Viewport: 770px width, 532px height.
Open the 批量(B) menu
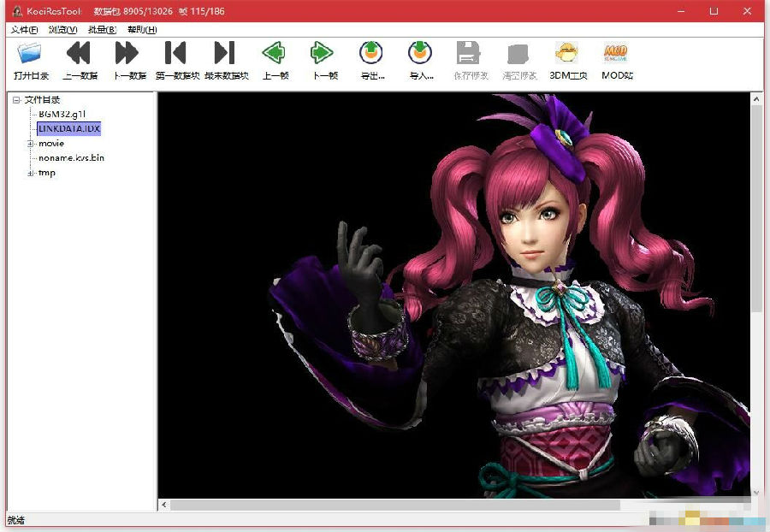tap(102, 30)
